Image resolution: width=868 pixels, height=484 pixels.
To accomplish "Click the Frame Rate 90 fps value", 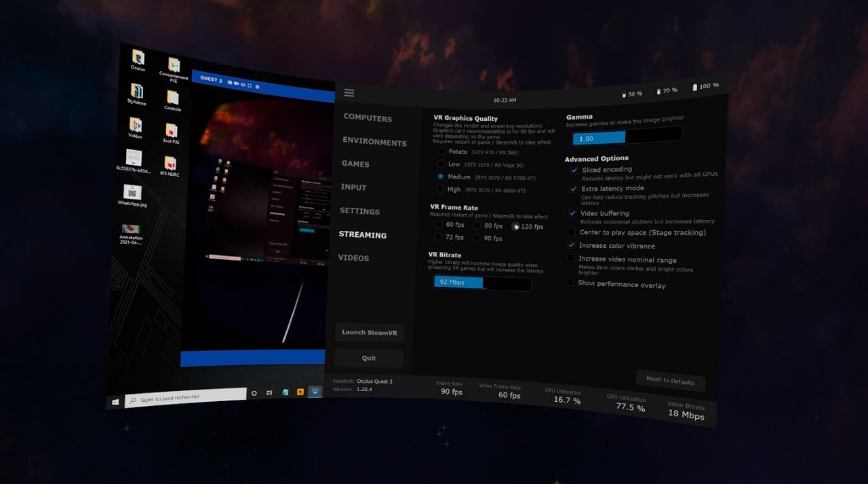I will (x=452, y=392).
